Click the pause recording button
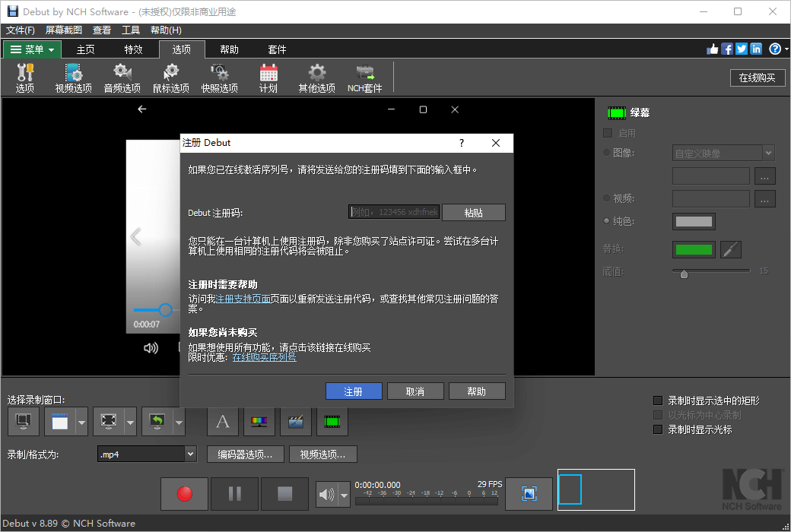This screenshot has height=532, width=791. tap(234, 494)
